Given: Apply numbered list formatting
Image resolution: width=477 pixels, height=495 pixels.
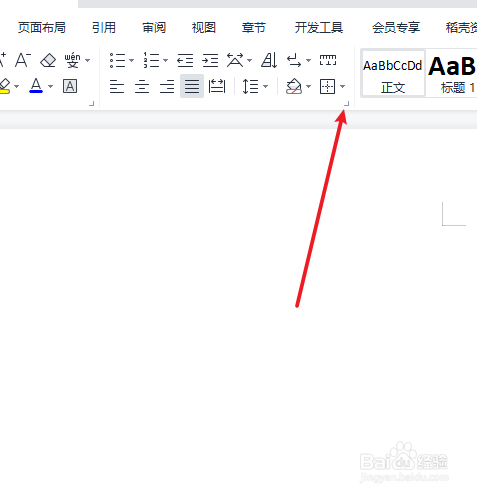Looking at the screenshot, I should click(x=151, y=60).
